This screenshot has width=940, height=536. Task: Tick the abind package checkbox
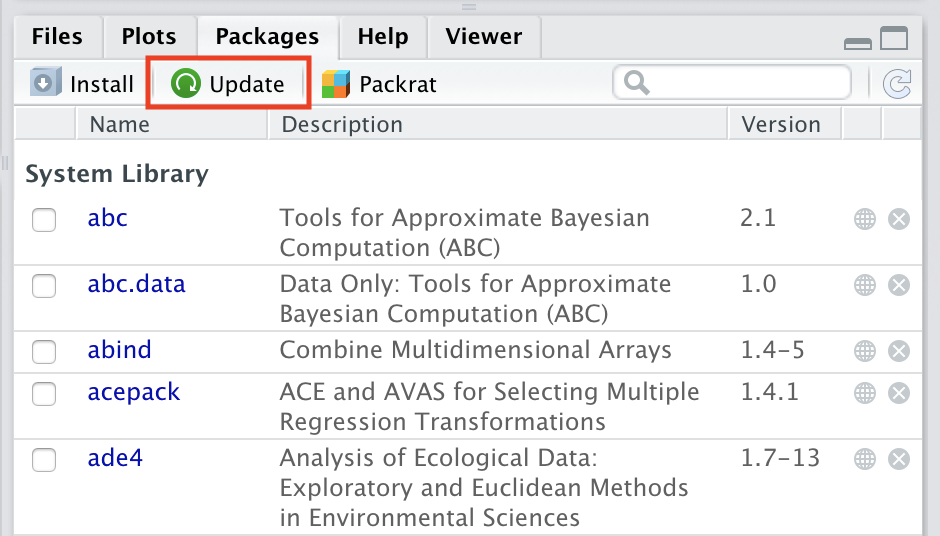44,352
